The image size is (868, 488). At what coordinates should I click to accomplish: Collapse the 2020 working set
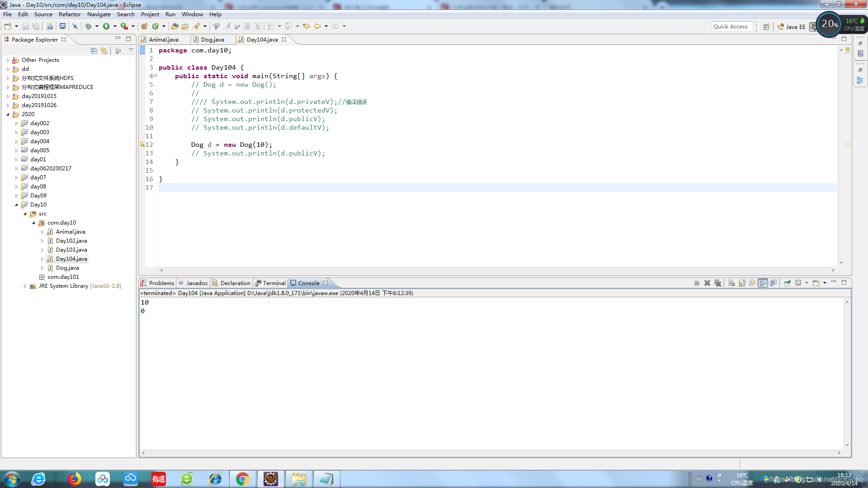(x=8, y=114)
